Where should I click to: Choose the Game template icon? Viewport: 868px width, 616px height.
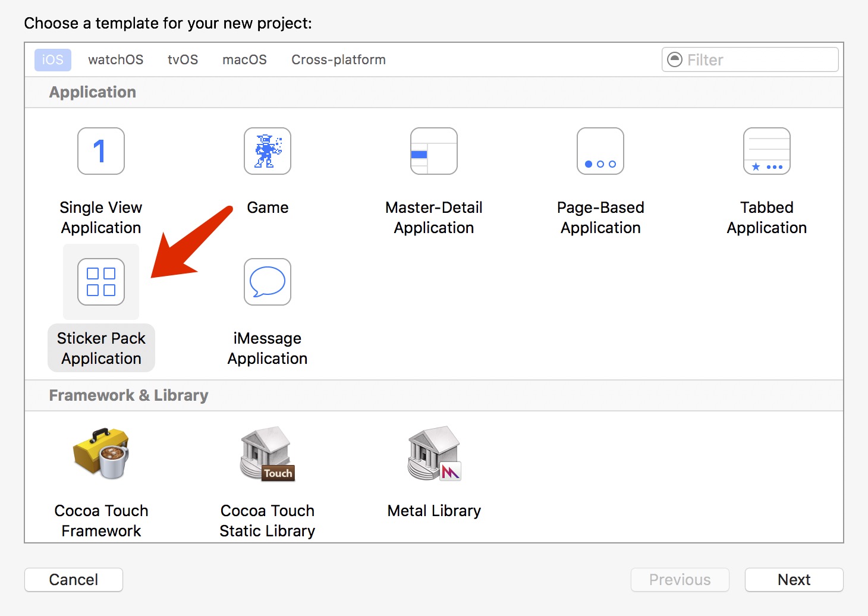(268, 151)
